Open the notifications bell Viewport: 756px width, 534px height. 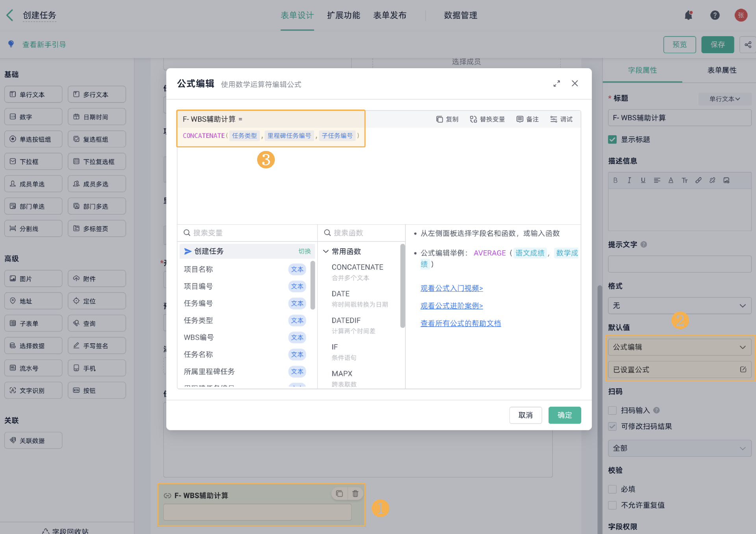[x=688, y=15]
